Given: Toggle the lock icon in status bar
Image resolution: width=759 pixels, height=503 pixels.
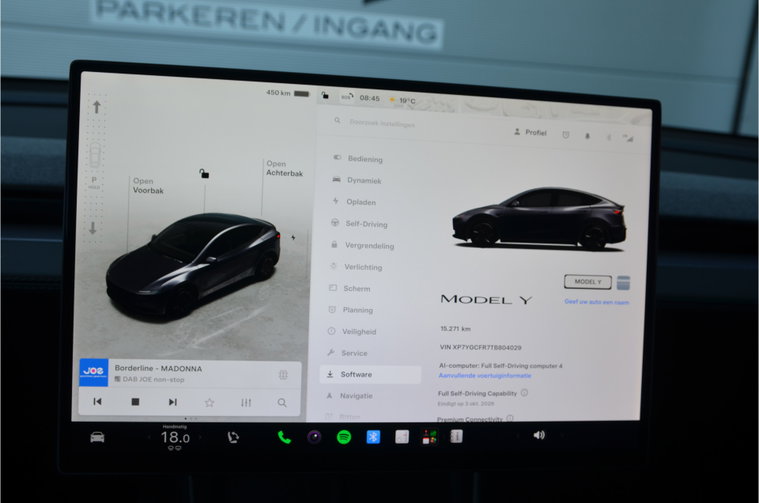Looking at the screenshot, I should click(325, 95).
